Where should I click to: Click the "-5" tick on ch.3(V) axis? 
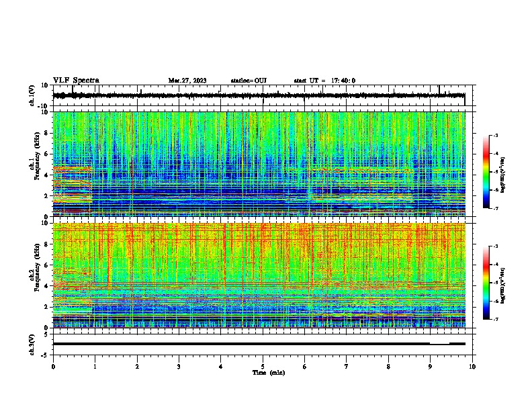click(46, 355)
